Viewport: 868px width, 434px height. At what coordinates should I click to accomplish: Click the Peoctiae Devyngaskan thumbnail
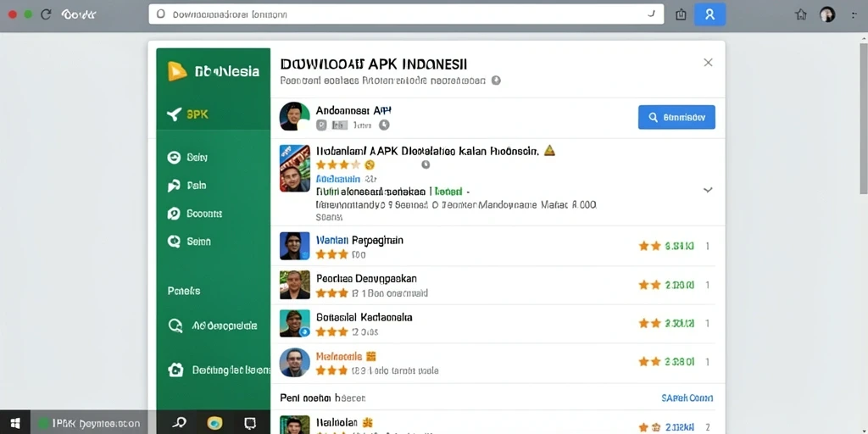294,285
